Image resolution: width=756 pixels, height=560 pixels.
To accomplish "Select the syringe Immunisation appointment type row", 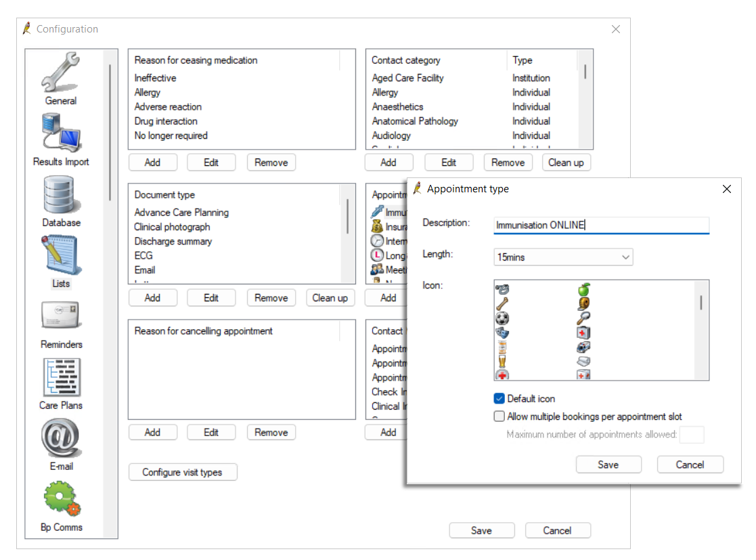I will (x=388, y=212).
